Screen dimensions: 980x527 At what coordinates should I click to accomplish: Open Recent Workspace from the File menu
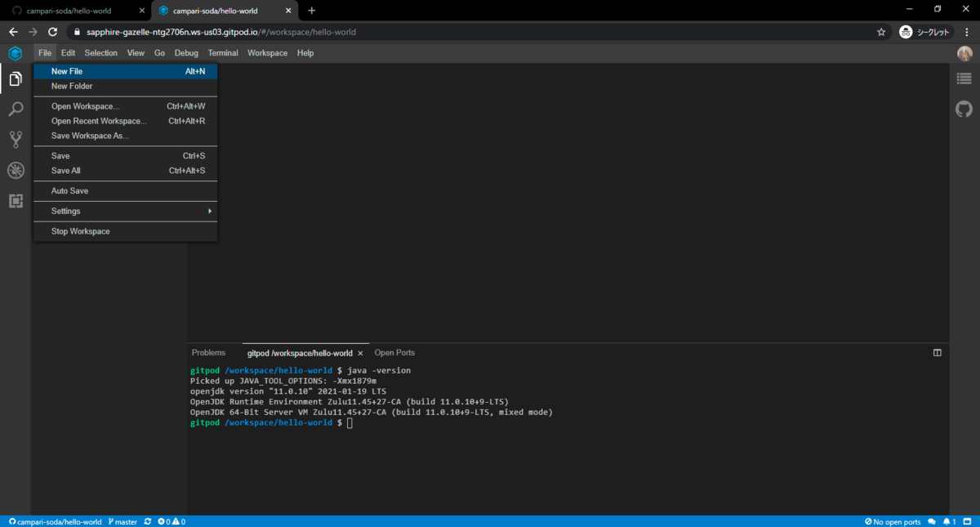(x=98, y=120)
